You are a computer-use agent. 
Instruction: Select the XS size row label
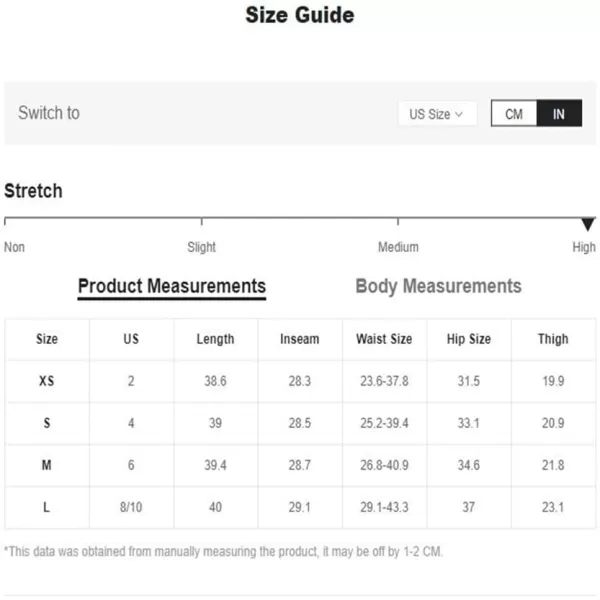[47, 381]
